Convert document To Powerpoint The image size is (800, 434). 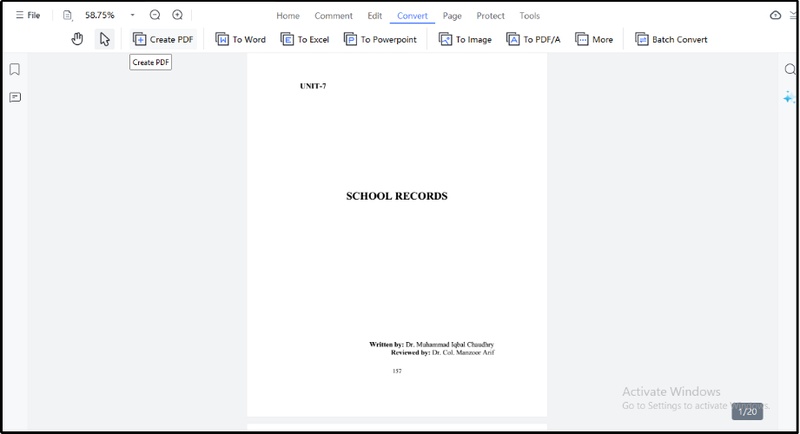pyautogui.click(x=380, y=39)
